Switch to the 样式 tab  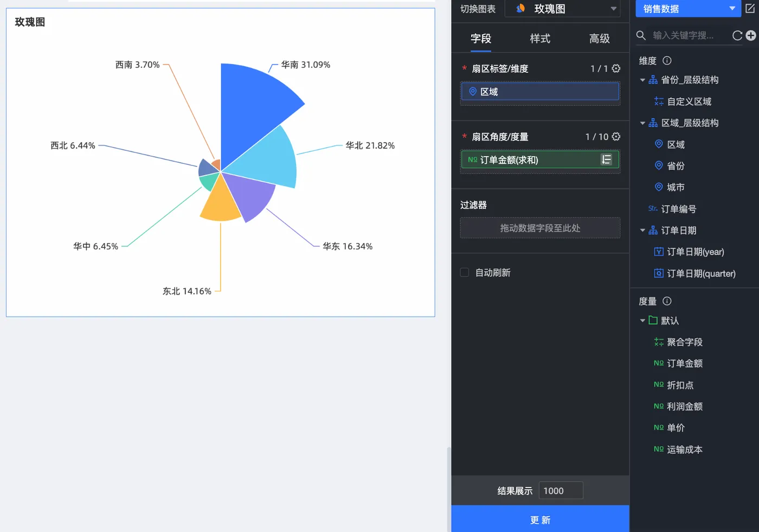click(540, 39)
